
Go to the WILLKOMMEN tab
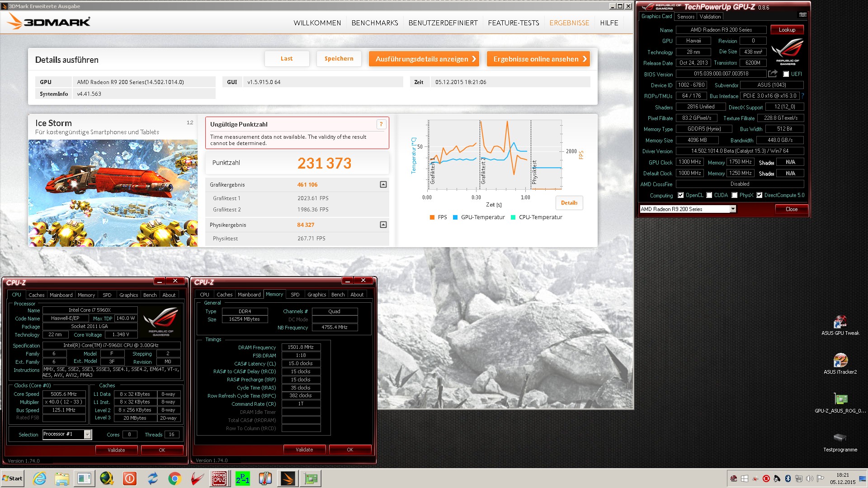317,23
